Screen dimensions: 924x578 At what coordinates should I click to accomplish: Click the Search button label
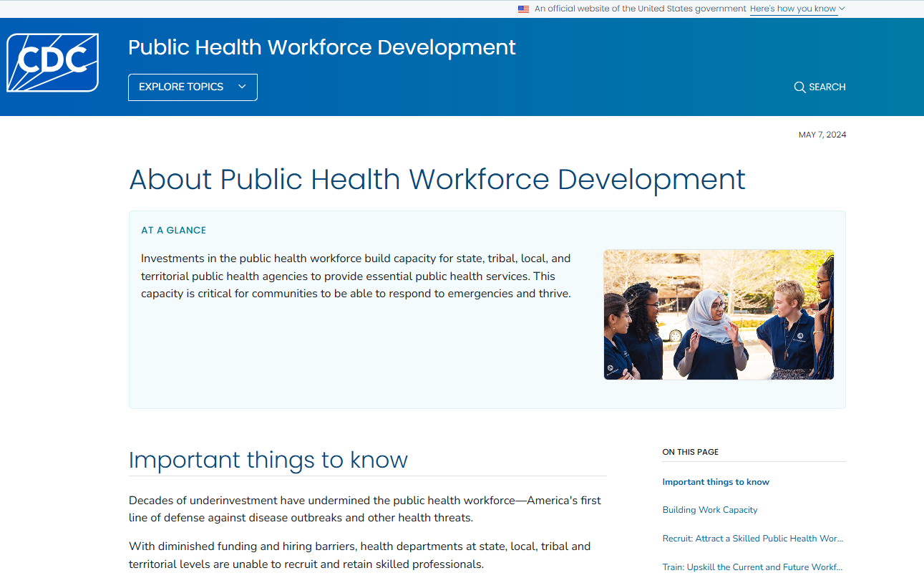827,87
